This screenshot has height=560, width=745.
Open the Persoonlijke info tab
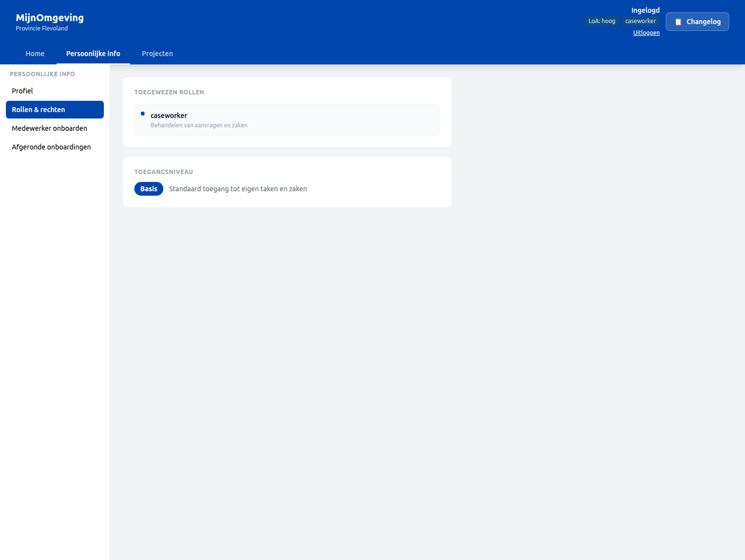click(93, 54)
